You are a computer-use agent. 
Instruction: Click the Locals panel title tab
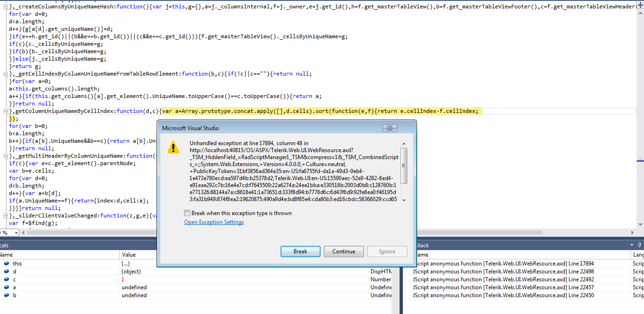click(x=4, y=245)
